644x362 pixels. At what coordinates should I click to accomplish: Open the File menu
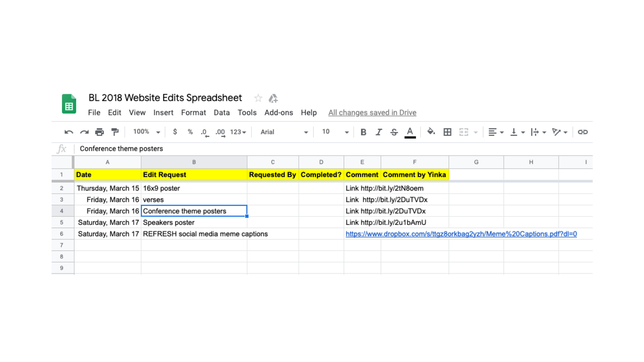pyautogui.click(x=94, y=113)
